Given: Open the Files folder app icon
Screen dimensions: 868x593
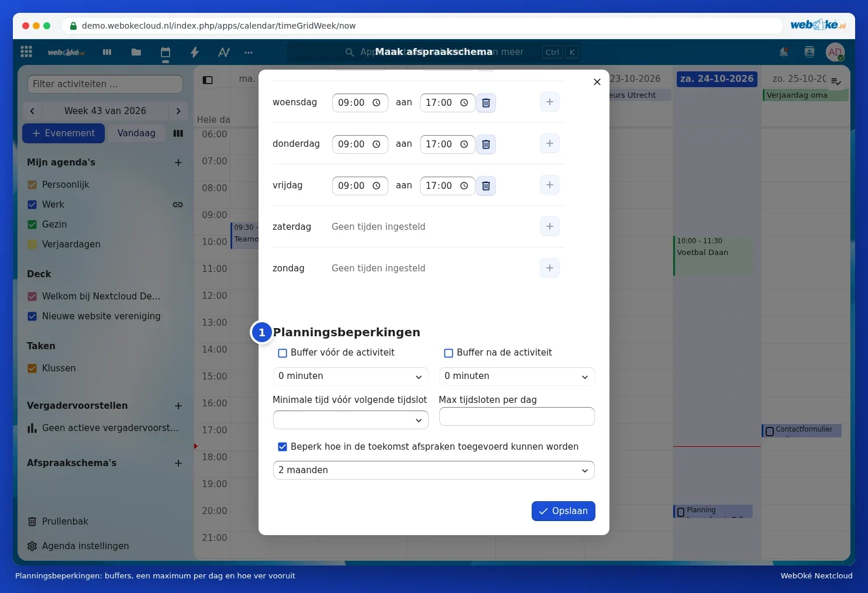Looking at the screenshot, I should pyautogui.click(x=136, y=52).
